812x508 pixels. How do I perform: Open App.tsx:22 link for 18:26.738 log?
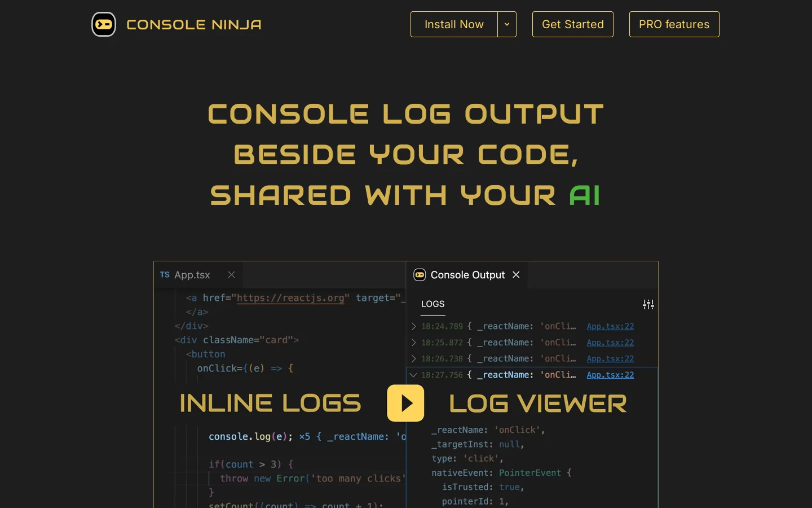(610, 358)
